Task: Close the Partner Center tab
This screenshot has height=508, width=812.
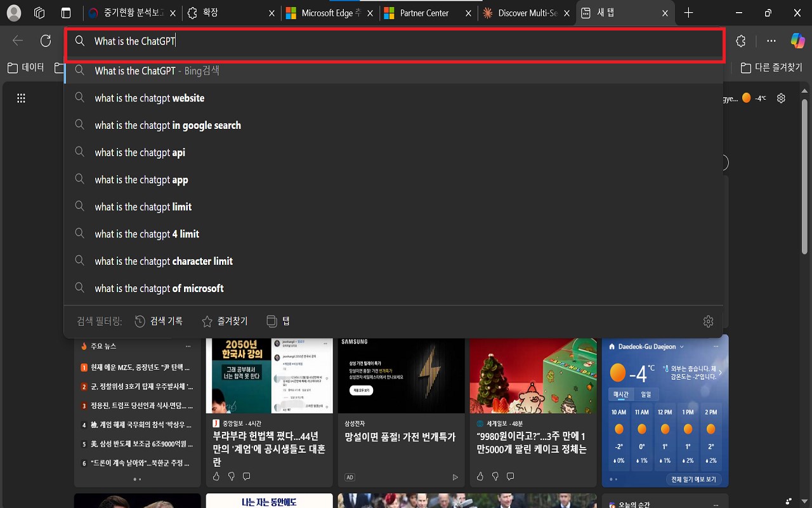Action: click(x=468, y=13)
